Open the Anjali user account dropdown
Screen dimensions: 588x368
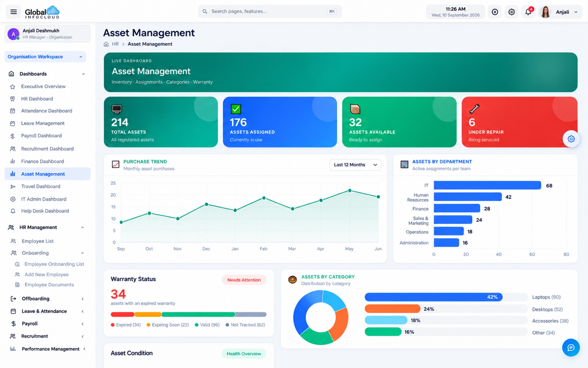[560, 12]
